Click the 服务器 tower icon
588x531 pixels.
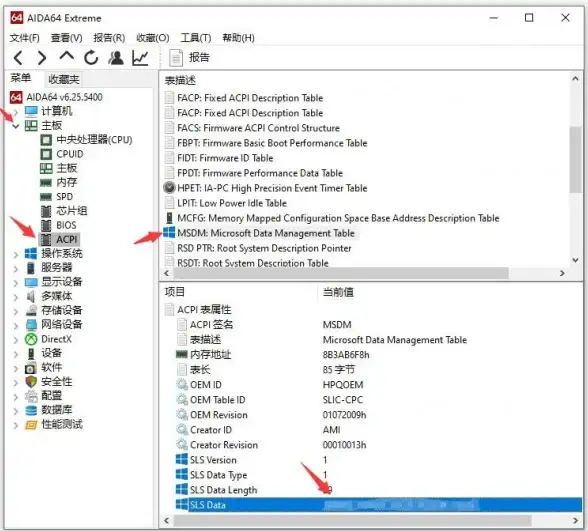pos(31,268)
